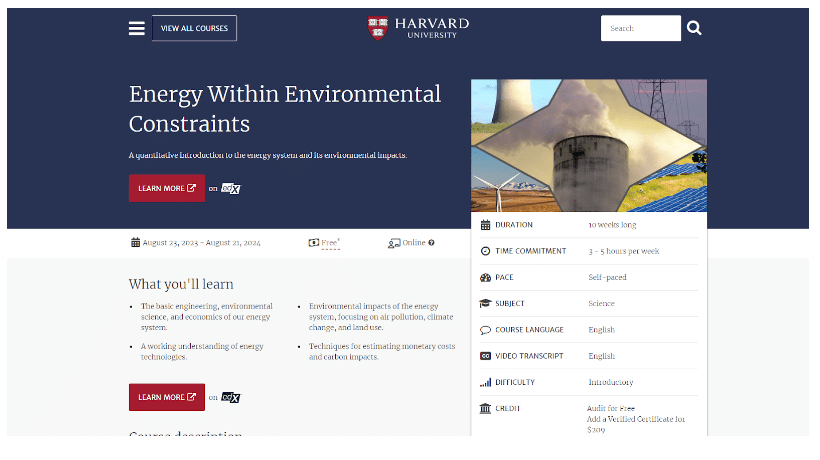Open the Harvard University logo link
This screenshot has height=460, width=820.
[418, 28]
